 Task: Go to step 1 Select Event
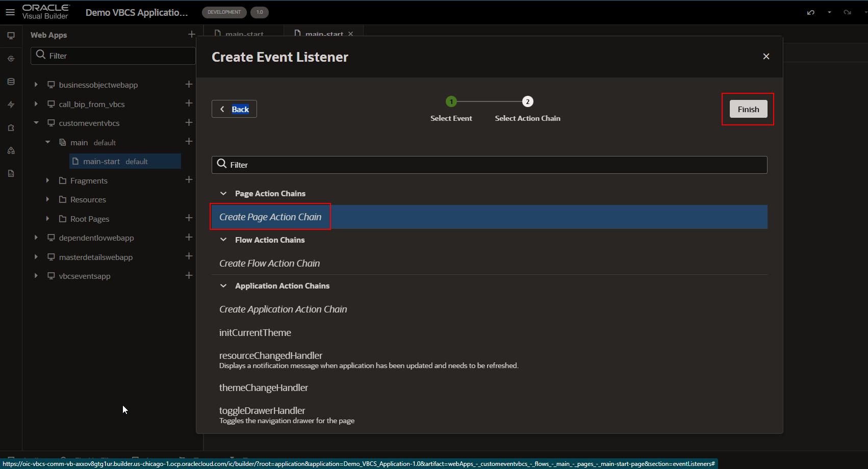pyautogui.click(x=451, y=101)
